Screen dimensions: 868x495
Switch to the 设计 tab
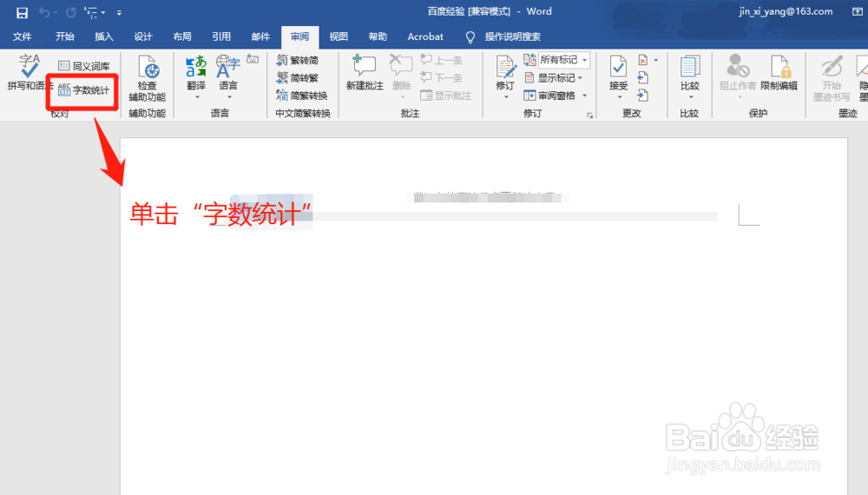(x=143, y=36)
